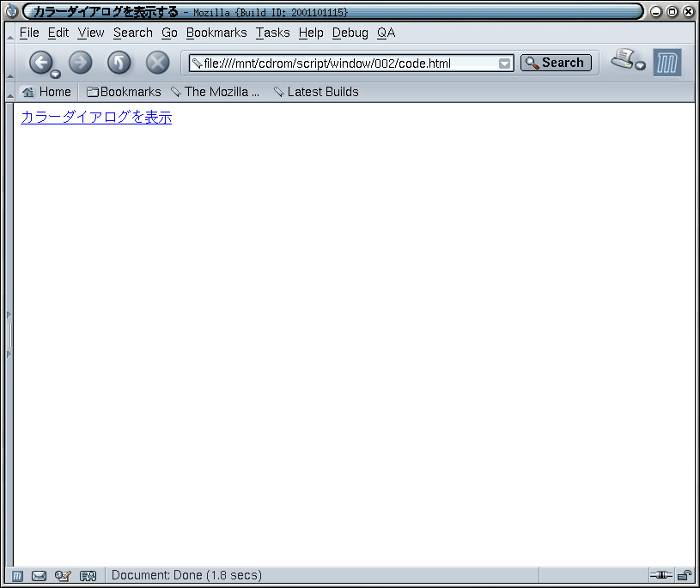Go back with the Back arrow button
The width and height of the screenshot is (700, 588).
[40, 62]
